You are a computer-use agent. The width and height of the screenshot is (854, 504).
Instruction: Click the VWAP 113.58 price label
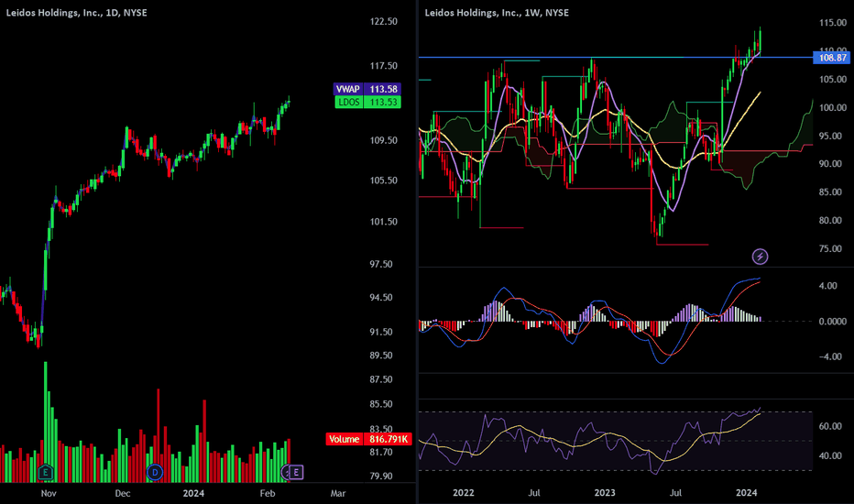coord(367,89)
